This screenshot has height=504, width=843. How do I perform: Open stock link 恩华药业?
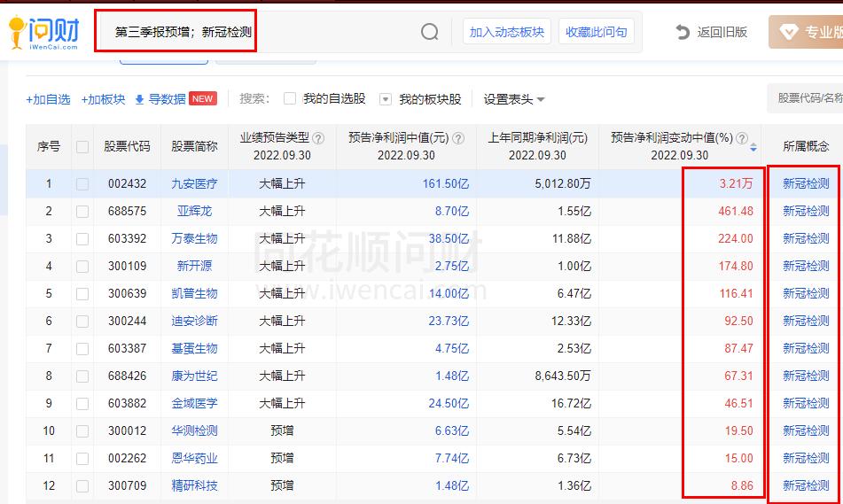coord(194,458)
